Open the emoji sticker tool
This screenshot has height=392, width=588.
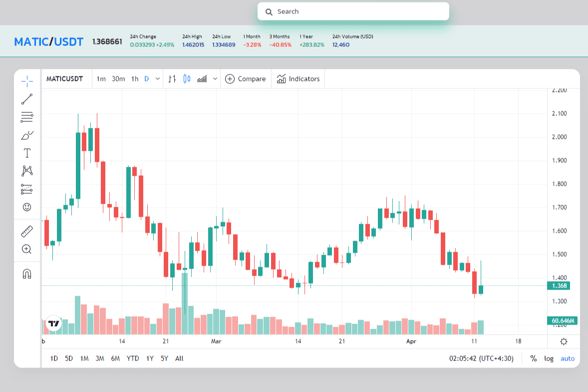pyautogui.click(x=27, y=206)
